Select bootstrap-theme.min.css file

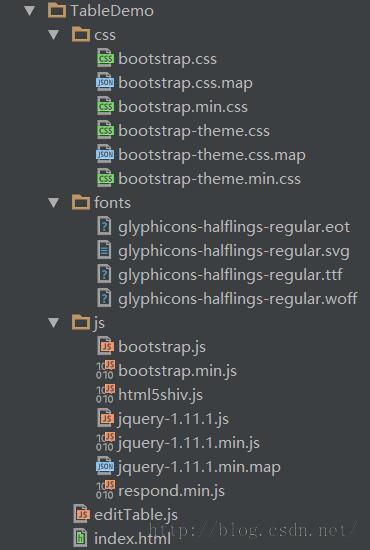209,179
